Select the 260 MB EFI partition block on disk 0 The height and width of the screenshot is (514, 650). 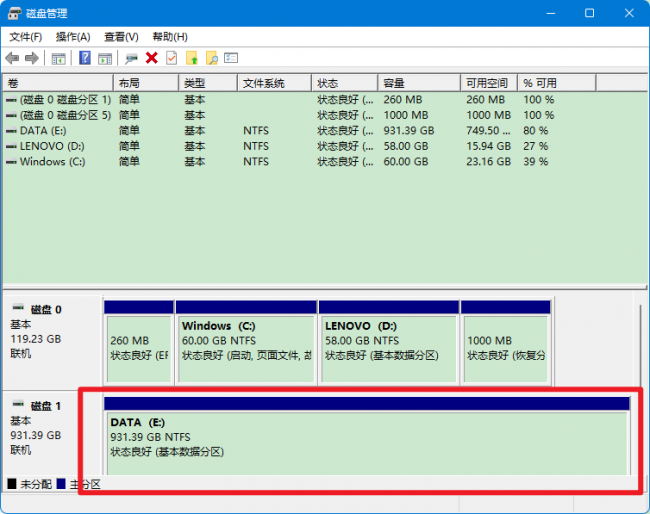pyautogui.click(x=139, y=342)
